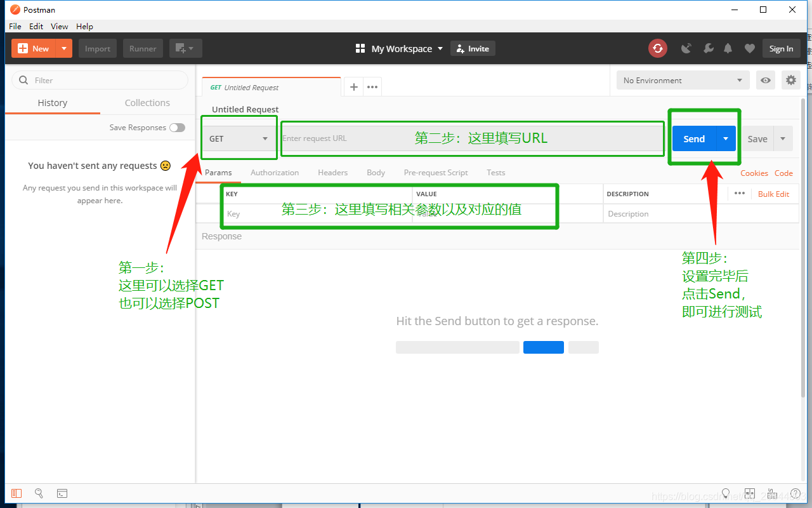Select the Headers tab
The width and height of the screenshot is (812, 508).
point(333,173)
